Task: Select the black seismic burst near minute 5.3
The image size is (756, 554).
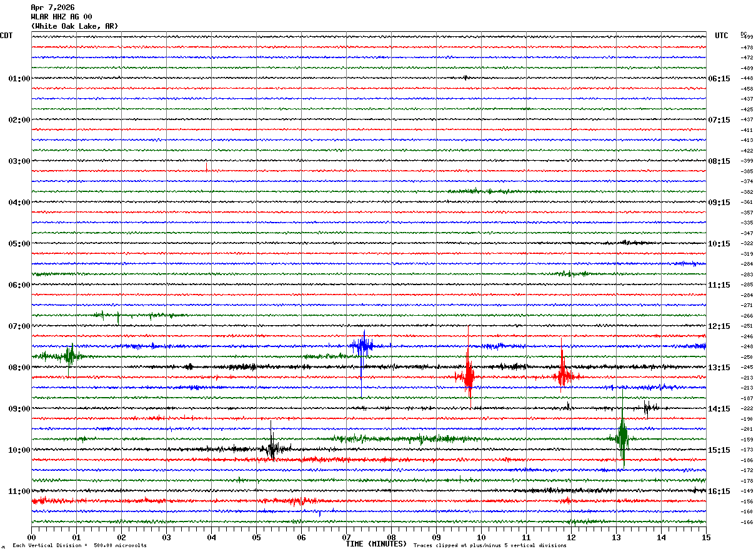Action: coord(272,448)
